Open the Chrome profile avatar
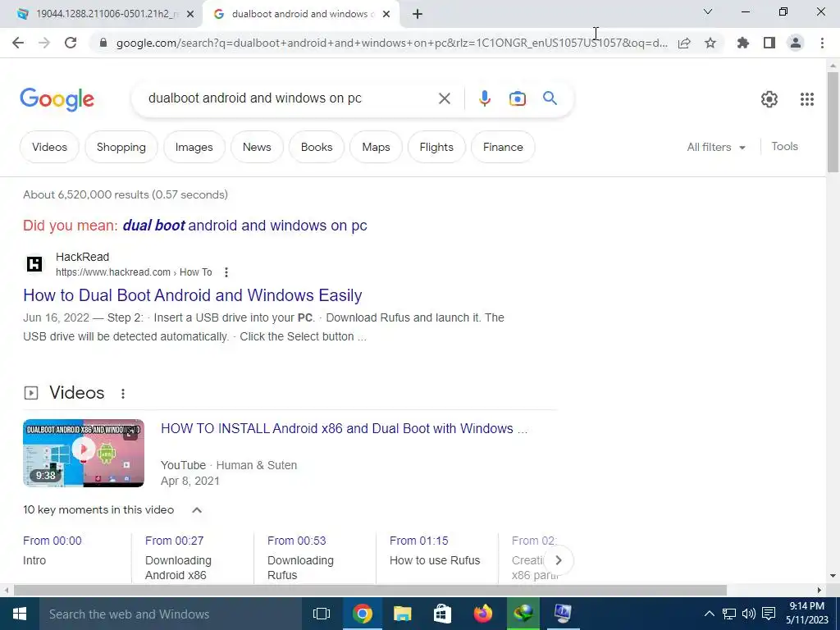Viewport: 840px width, 630px height. click(x=796, y=43)
